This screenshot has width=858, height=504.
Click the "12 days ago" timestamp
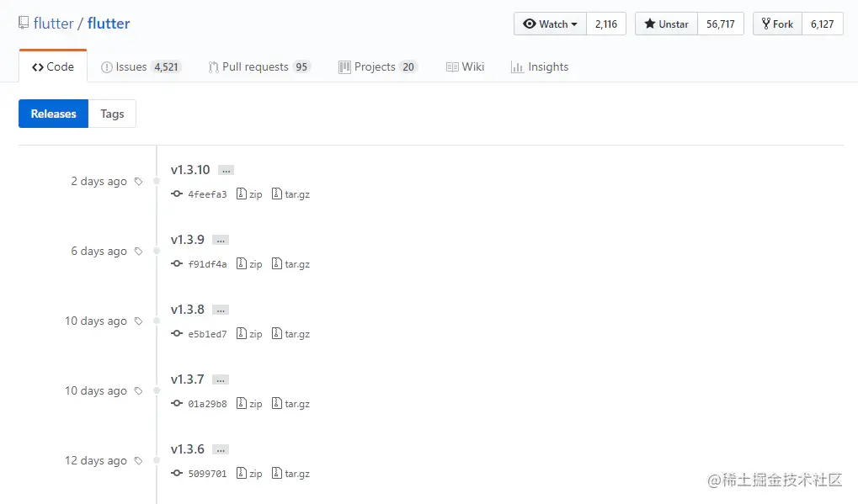[96, 461]
